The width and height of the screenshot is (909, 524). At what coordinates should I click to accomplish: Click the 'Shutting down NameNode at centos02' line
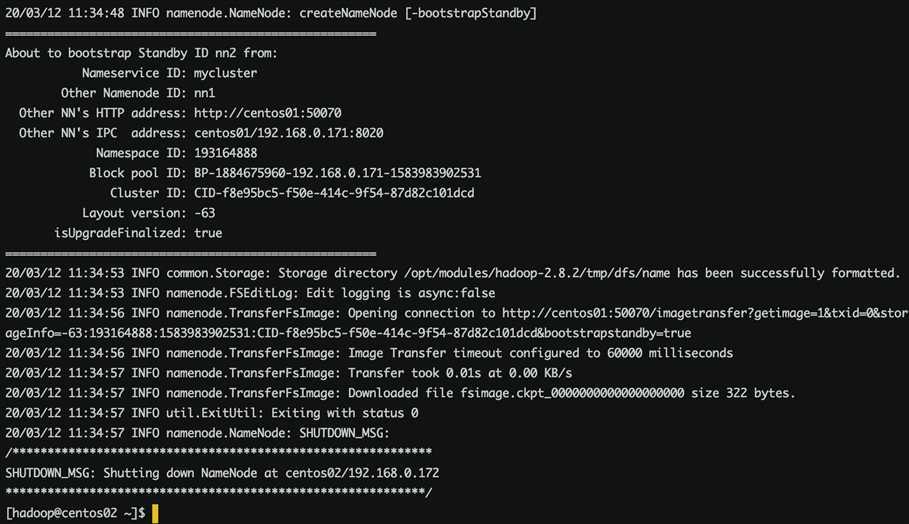pos(222,473)
